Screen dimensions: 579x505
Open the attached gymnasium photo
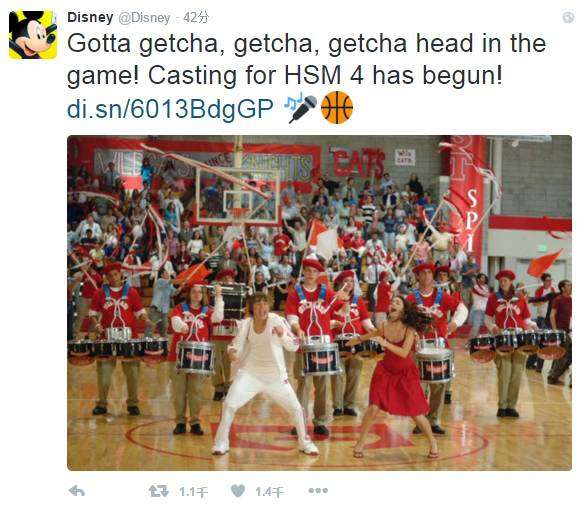point(319,303)
